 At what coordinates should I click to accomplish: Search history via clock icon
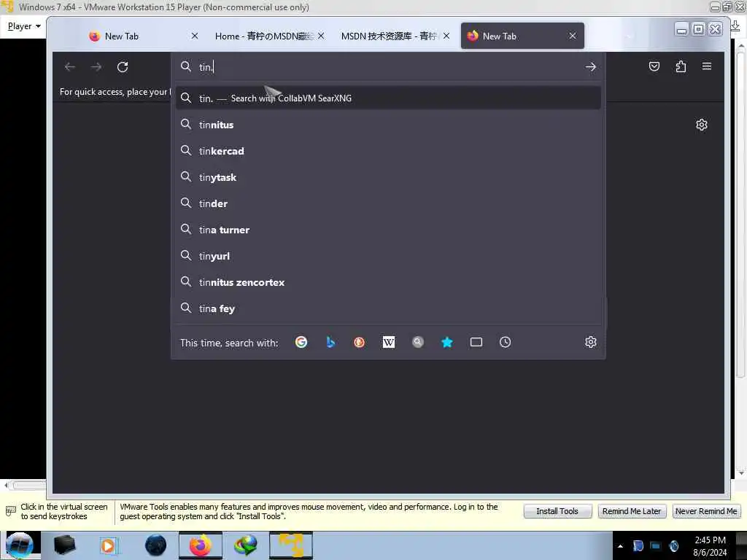[x=505, y=342]
